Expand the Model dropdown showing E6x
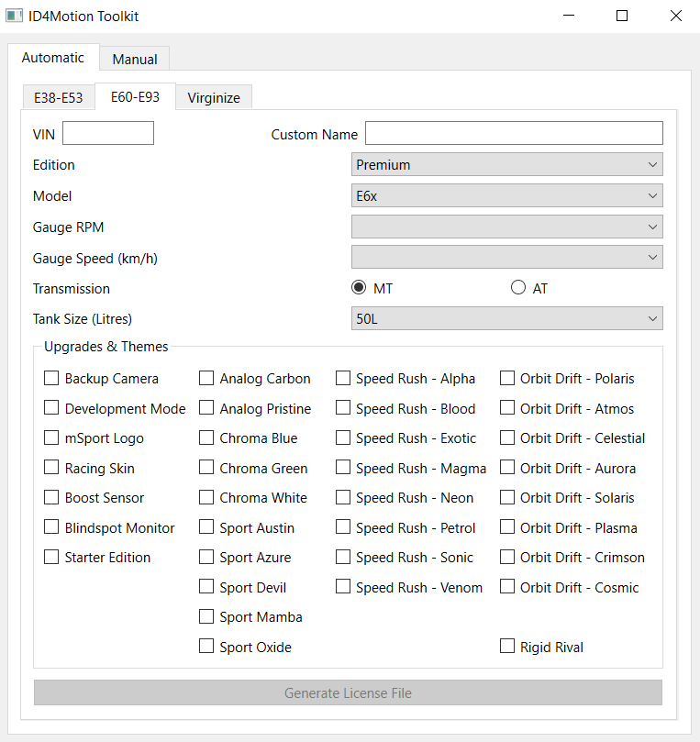 [507, 196]
